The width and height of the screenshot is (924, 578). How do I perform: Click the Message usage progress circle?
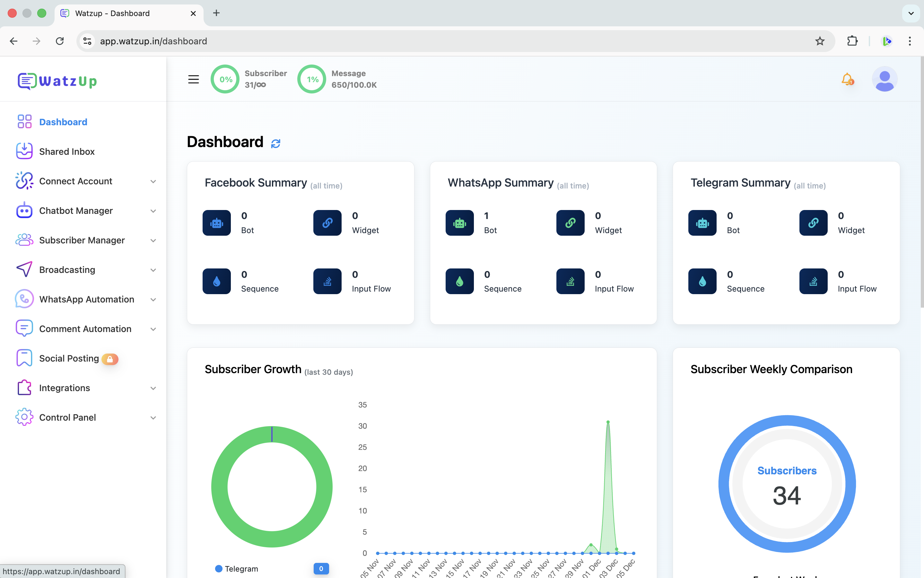312,79
